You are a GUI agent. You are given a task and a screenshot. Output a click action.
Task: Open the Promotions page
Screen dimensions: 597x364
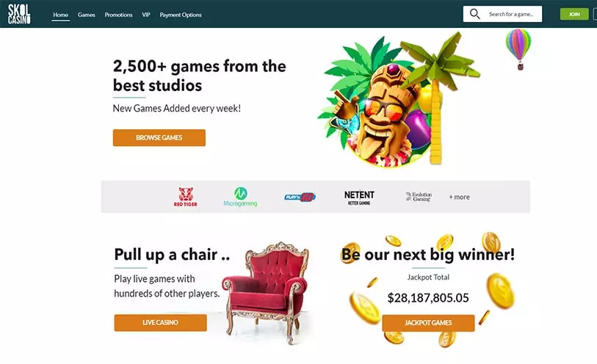pos(118,15)
